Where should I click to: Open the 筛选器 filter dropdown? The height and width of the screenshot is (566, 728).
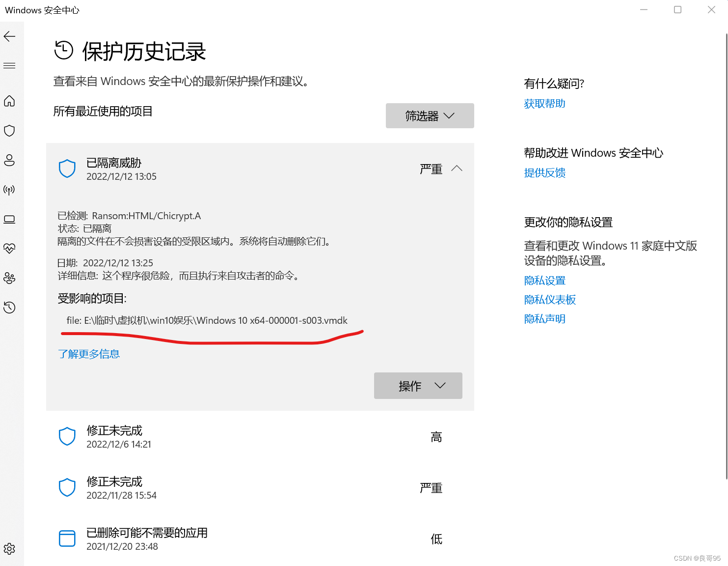(430, 116)
